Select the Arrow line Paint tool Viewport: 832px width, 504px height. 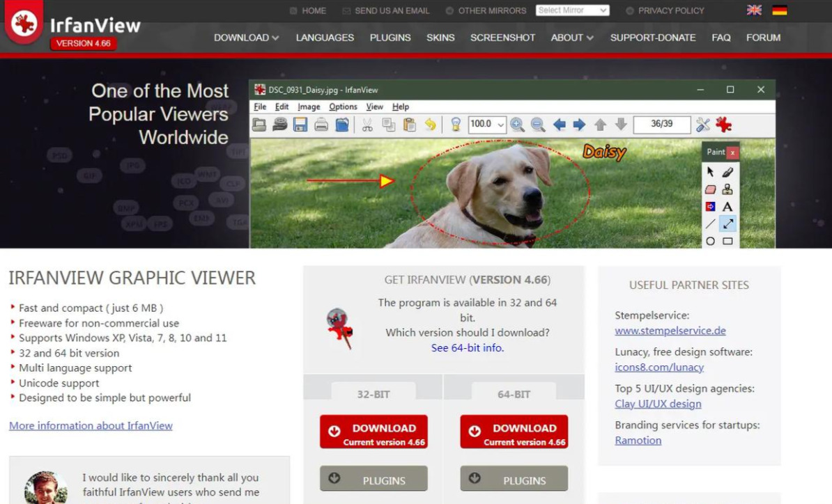coord(727,223)
